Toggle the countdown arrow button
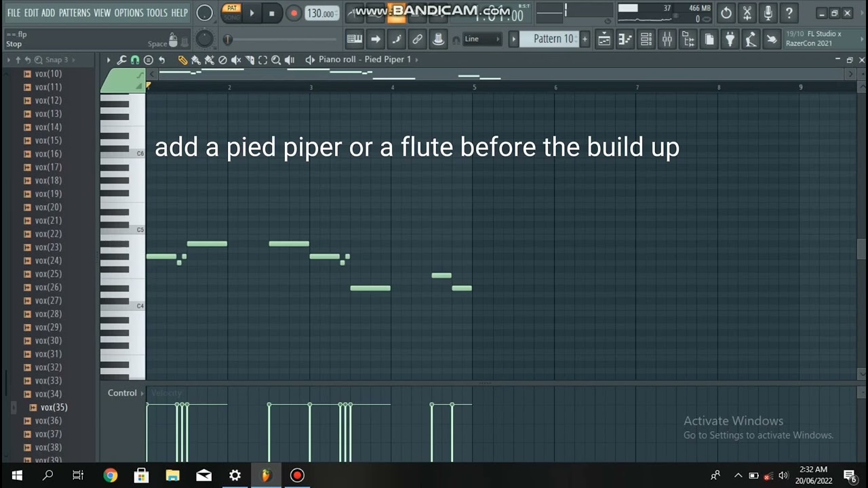868x488 pixels. point(375,39)
